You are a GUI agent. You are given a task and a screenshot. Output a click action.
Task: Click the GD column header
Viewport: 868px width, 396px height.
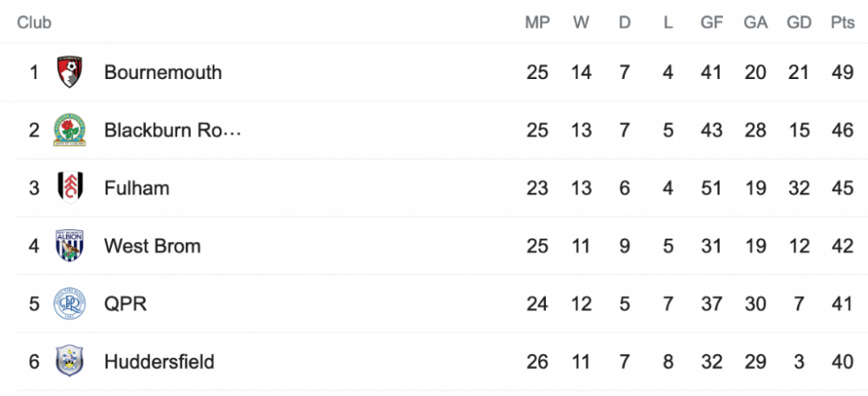click(x=799, y=23)
